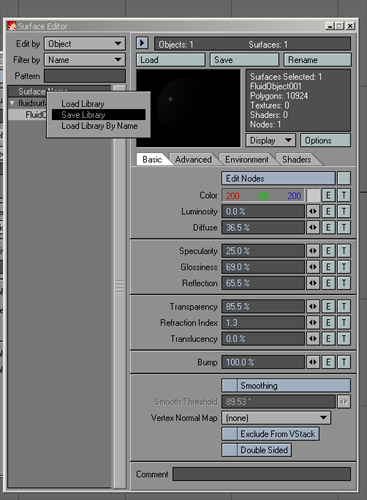Click the surface preview sphere thumbnail
Screen dimensions: 367x500
pos(188,108)
